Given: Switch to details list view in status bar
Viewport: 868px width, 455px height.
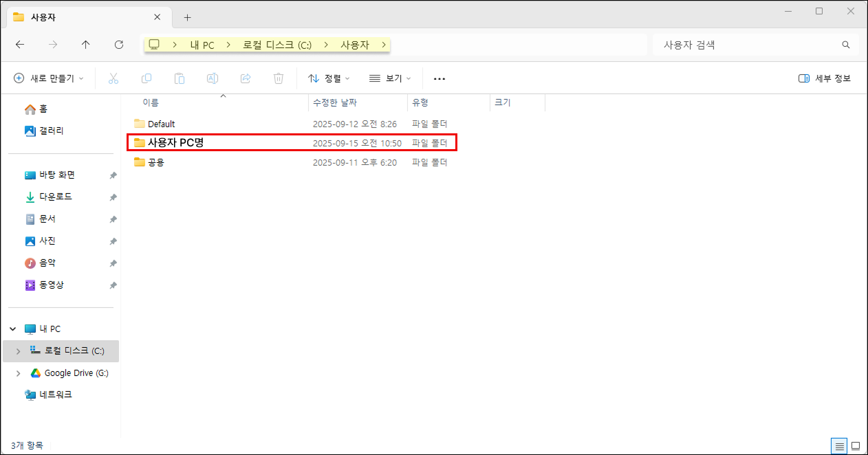Looking at the screenshot, I should click(839, 446).
